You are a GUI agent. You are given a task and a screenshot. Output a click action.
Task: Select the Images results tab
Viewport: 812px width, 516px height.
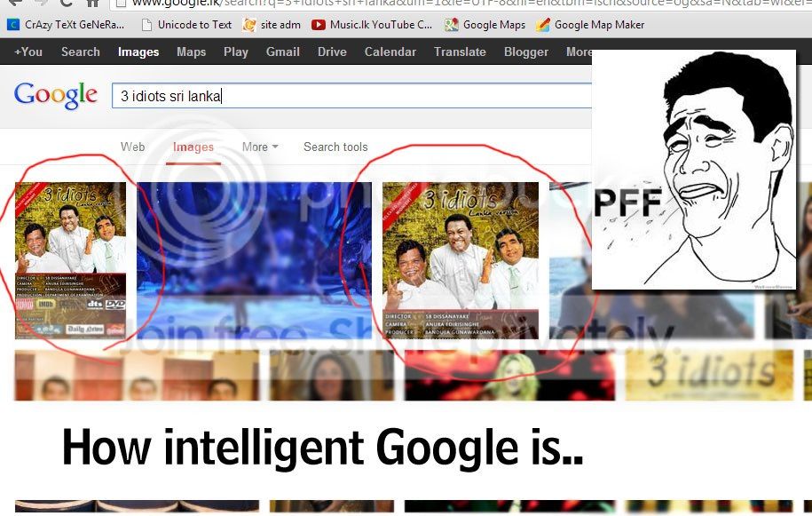pyautogui.click(x=193, y=147)
